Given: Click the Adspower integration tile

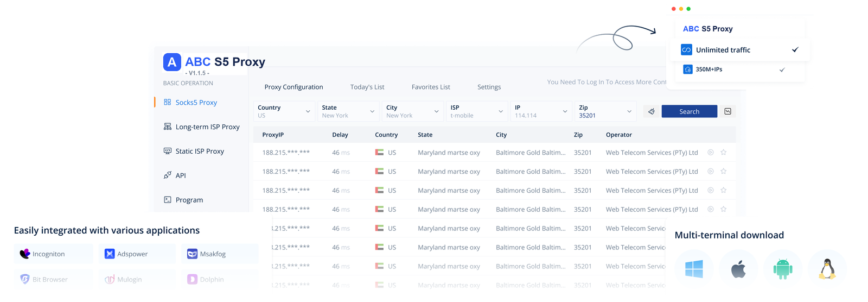Looking at the screenshot, I should click(137, 254).
